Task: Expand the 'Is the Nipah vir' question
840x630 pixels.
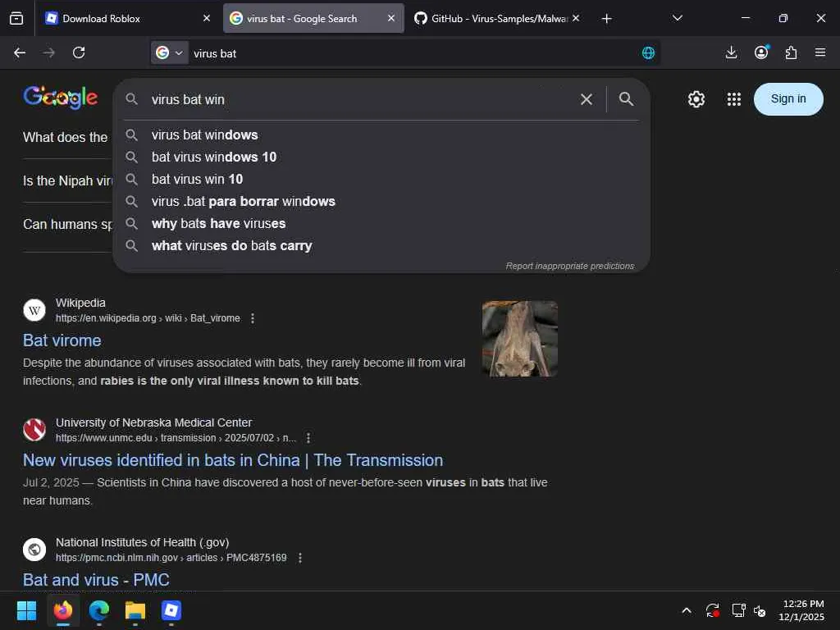Action: tap(67, 181)
